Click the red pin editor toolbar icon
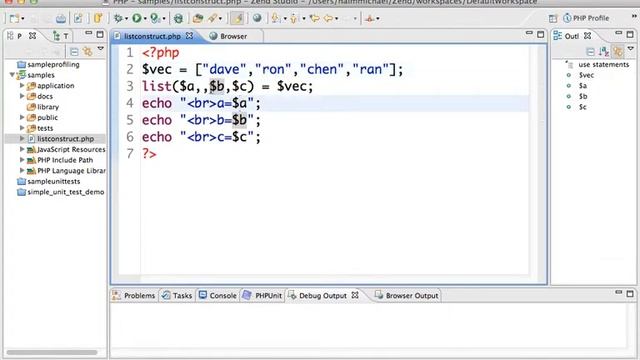 (x=370, y=18)
